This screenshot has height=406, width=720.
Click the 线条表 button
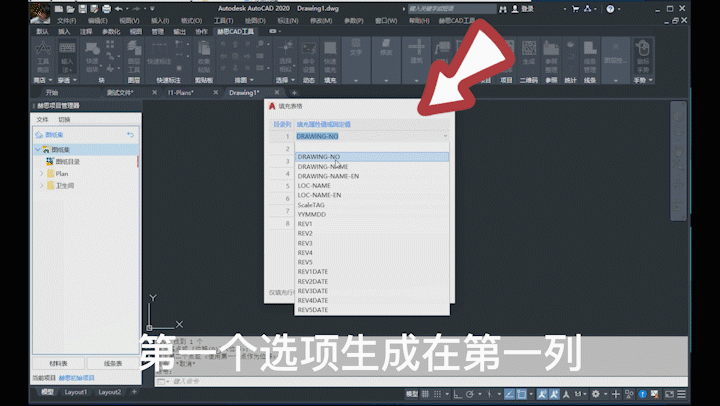pos(113,363)
